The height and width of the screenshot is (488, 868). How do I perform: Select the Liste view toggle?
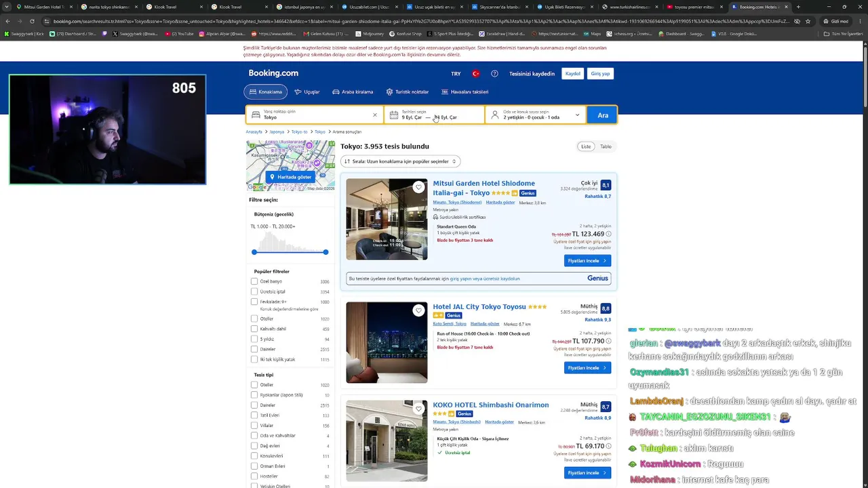click(586, 146)
